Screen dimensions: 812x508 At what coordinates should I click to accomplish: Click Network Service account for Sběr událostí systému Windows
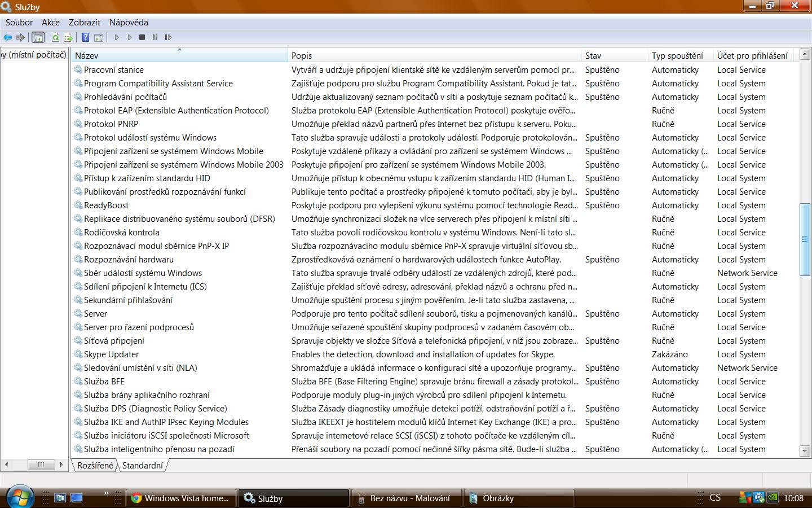(747, 273)
